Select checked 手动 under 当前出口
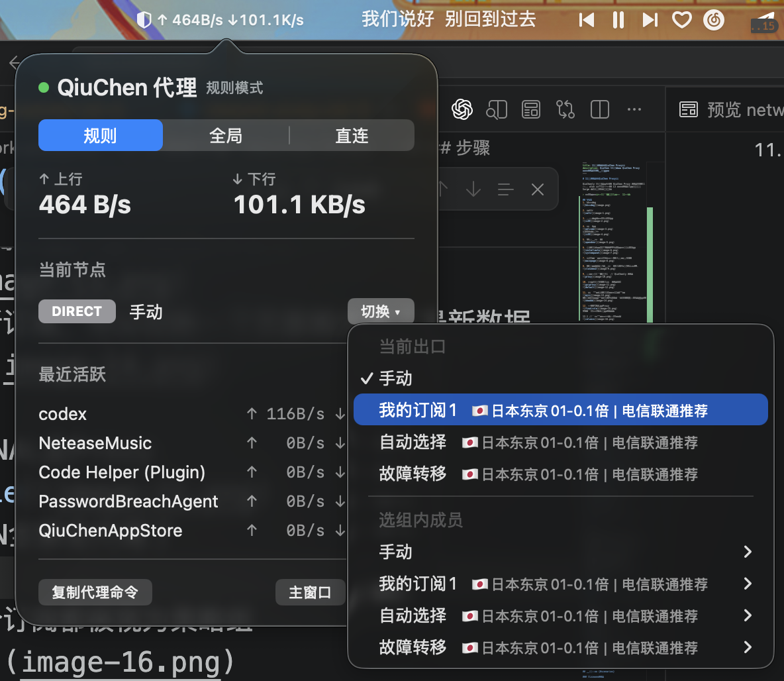Viewport: 784px width, 681px height. click(x=560, y=378)
